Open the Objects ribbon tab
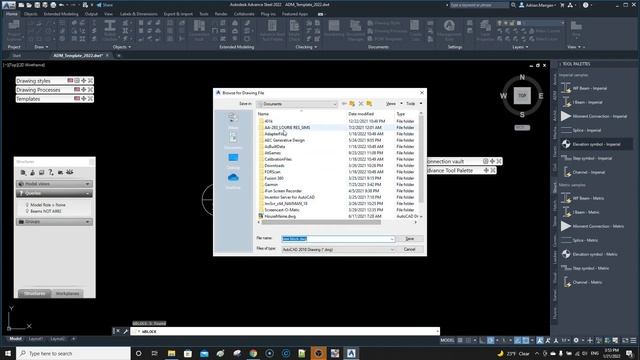 (x=31, y=14)
